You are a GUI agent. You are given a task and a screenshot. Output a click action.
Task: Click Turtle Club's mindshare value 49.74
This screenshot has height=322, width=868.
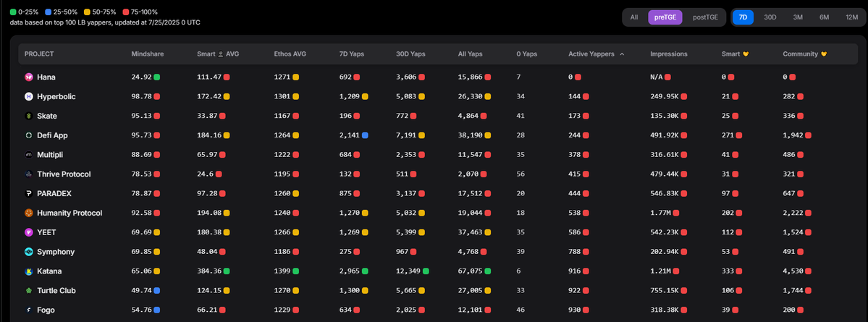coord(141,290)
